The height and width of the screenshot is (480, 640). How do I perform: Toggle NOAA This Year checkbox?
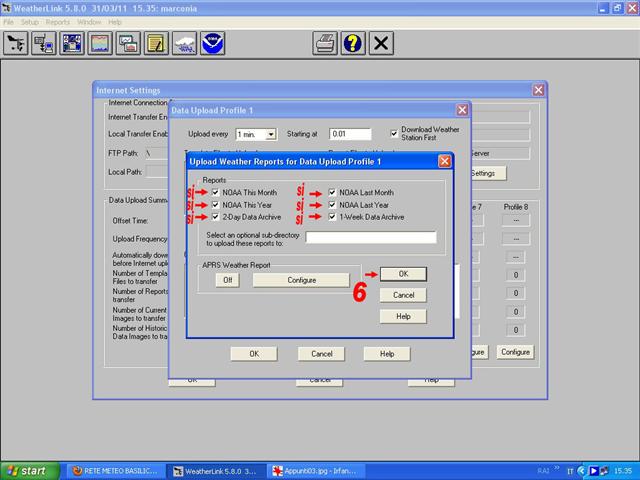pyautogui.click(x=216, y=204)
